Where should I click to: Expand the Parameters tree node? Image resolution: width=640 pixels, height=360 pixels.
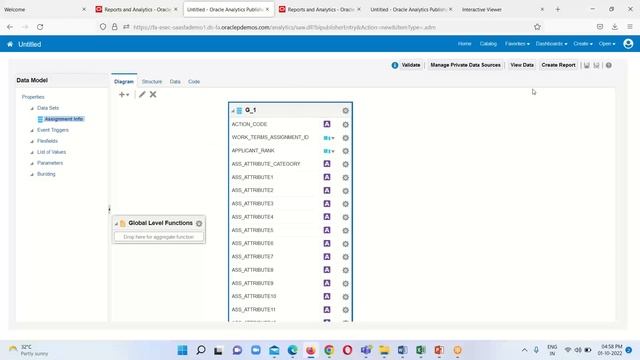coord(32,164)
